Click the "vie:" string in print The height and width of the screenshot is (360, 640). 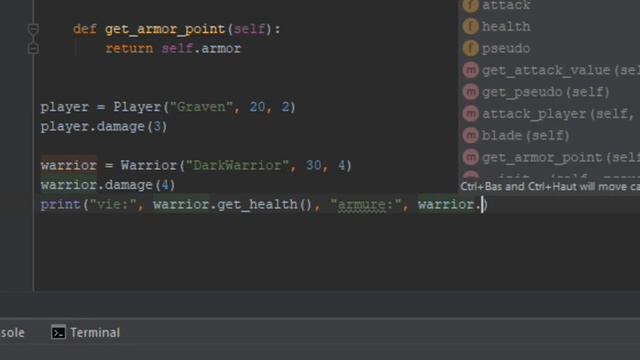[113, 204]
